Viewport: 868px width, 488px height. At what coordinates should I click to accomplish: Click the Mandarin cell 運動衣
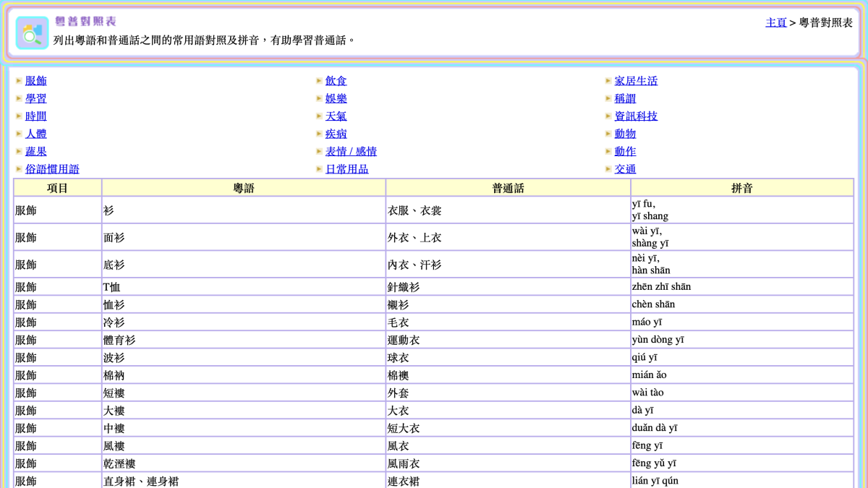[509, 340]
